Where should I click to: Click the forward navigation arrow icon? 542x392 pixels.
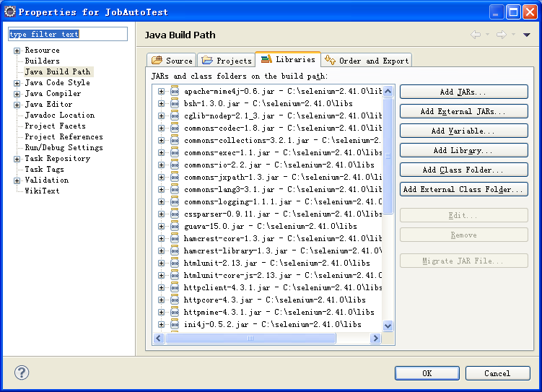[501, 35]
